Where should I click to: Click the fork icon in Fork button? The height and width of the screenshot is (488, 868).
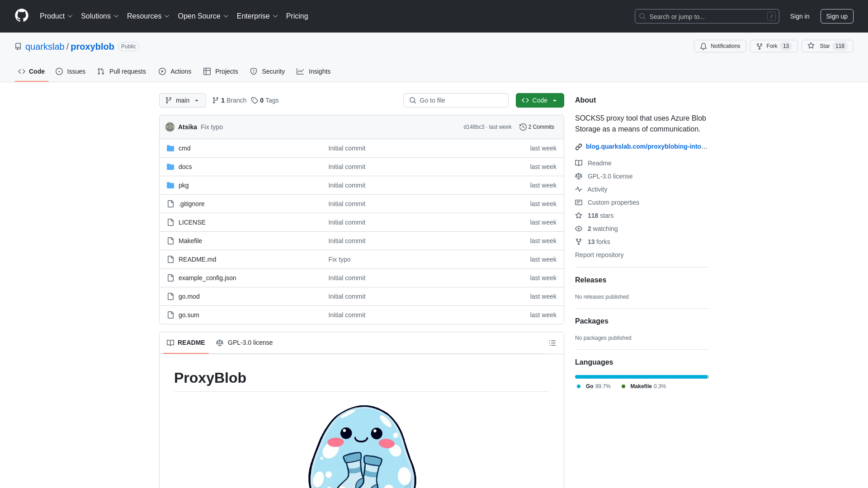[x=759, y=46]
